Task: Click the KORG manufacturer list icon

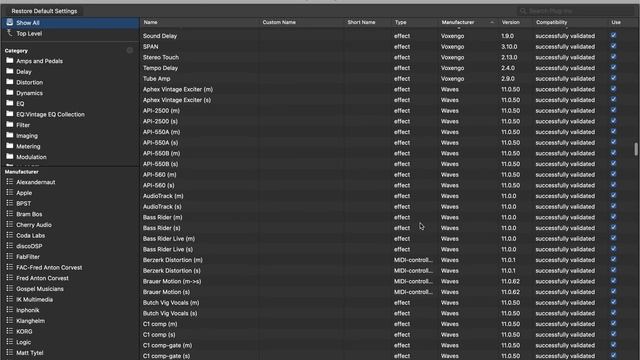Action: point(10,331)
